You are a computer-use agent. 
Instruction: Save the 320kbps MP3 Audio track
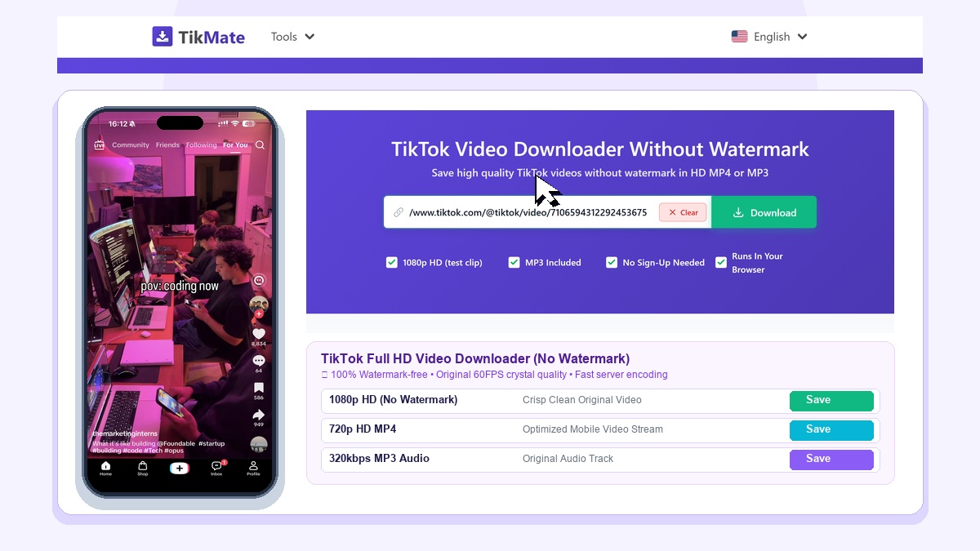[831, 460]
